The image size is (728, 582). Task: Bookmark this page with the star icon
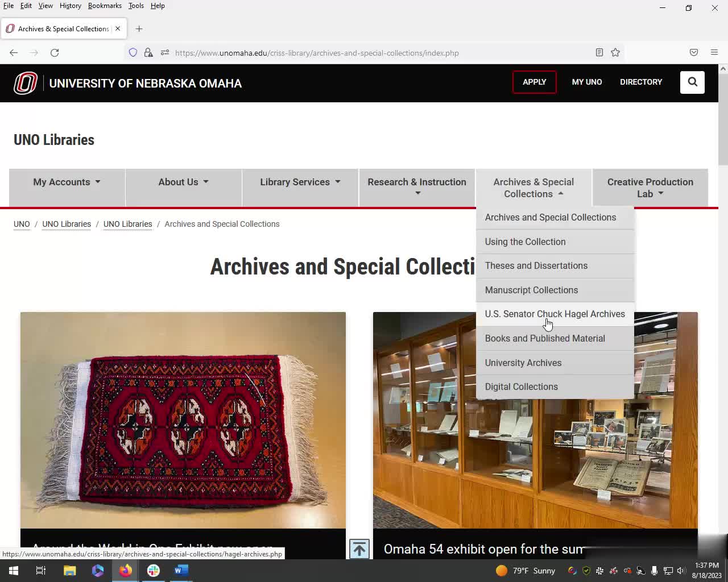coord(615,53)
